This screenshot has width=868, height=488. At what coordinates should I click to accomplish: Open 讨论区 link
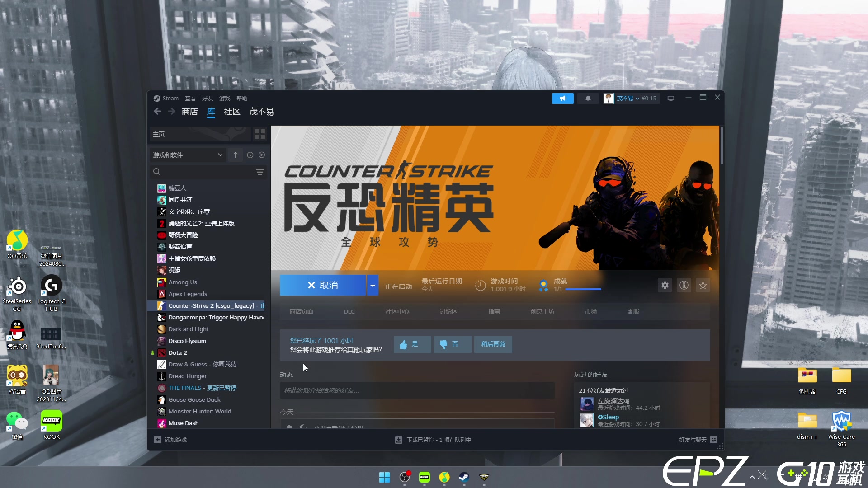pos(448,312)
